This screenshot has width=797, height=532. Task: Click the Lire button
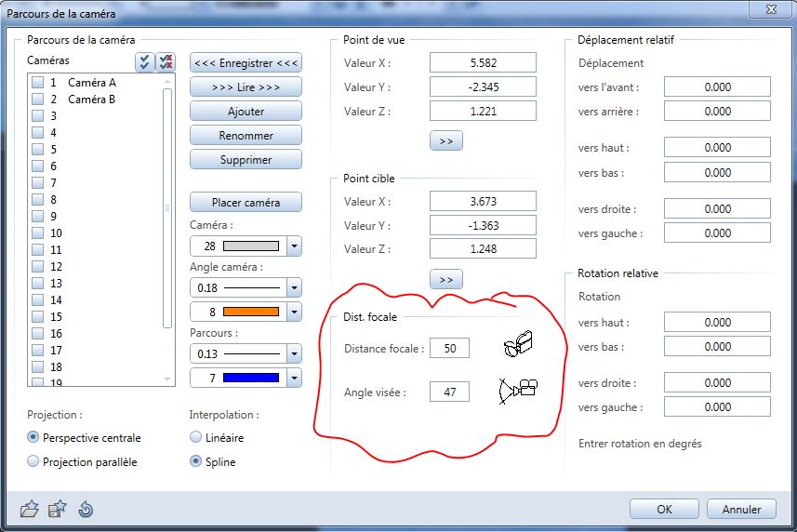point(246,86)
